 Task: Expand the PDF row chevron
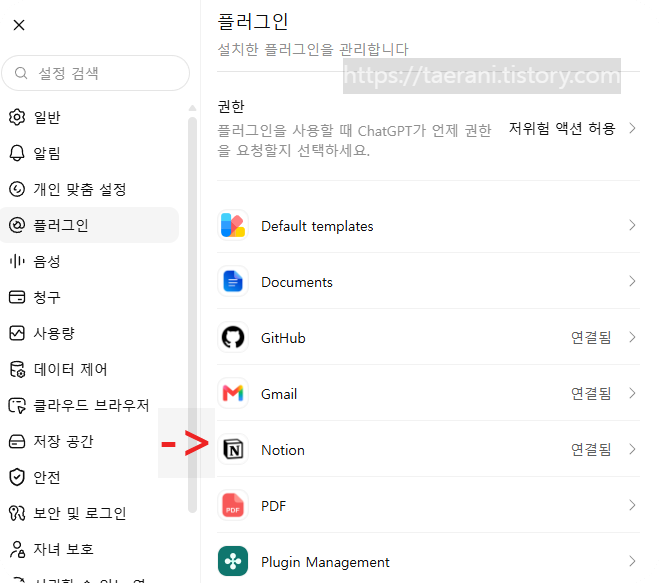click(x=632, y=505)
